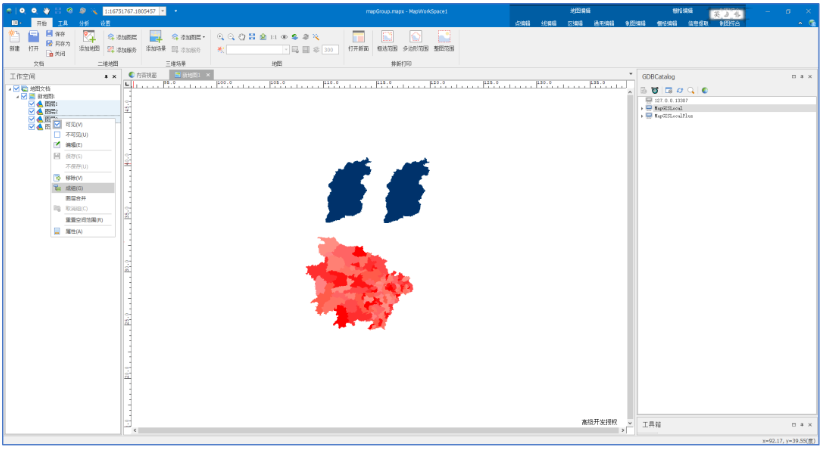Image resolution: width=820 pixels, height=449 pixels.
Task: Uncheck the 地图文档 root checkbox
Action: point(17,89)
